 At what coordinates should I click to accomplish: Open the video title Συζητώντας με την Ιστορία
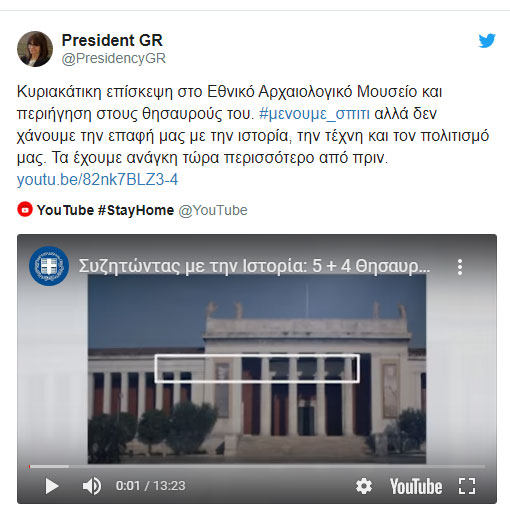click(x=254, y=266)
